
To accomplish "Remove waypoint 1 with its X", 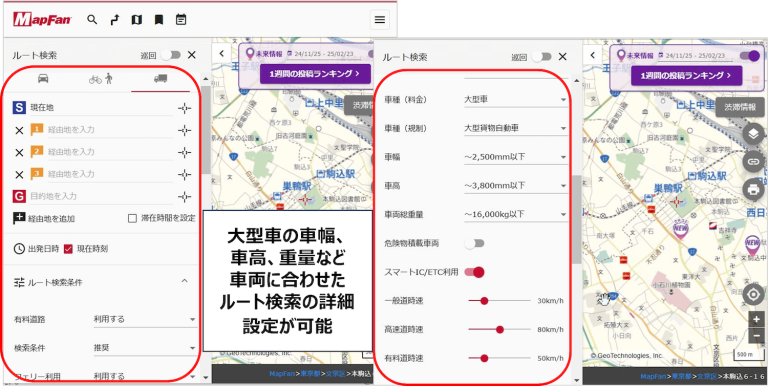I will [19, 131].
